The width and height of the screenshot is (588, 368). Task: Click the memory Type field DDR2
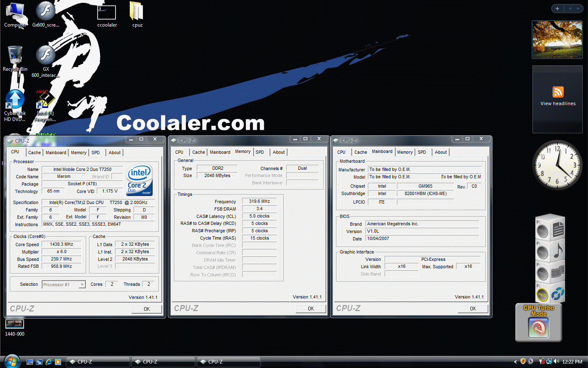coord(218,168)
